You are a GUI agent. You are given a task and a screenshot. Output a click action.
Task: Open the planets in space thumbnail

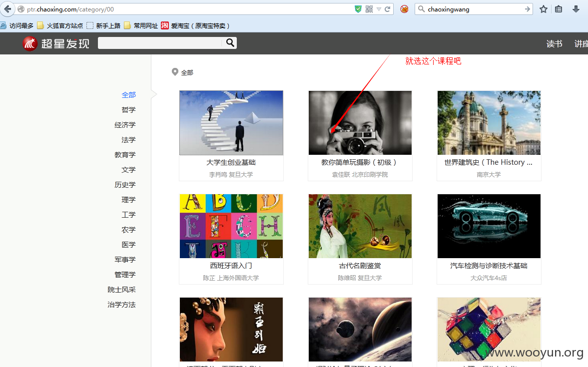[360, 330]
